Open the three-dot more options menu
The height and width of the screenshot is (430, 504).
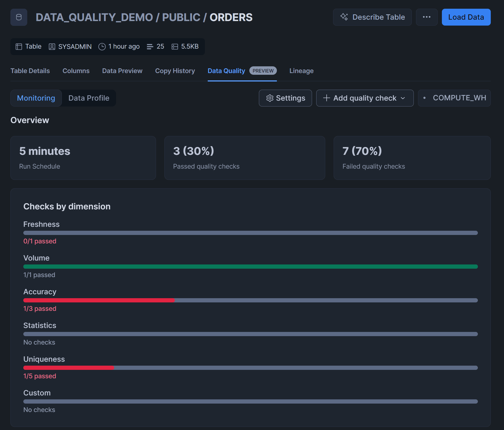click(426, 17)
